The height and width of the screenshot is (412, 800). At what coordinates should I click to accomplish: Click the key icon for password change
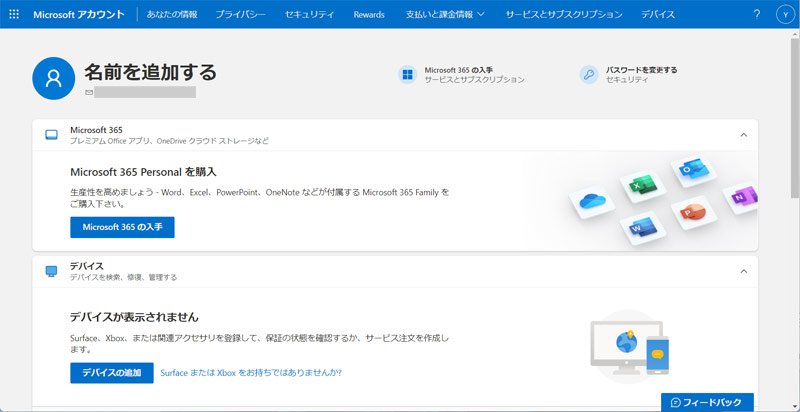(x=589, y=74)
